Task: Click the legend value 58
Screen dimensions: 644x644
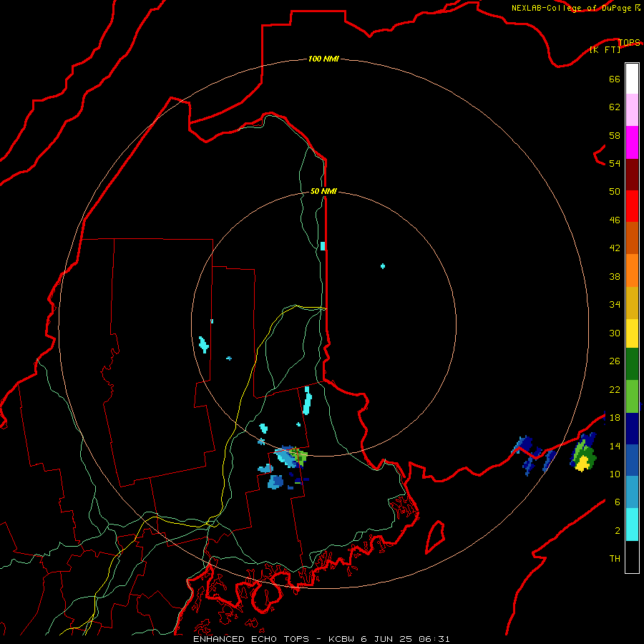Action: (615, 135)
